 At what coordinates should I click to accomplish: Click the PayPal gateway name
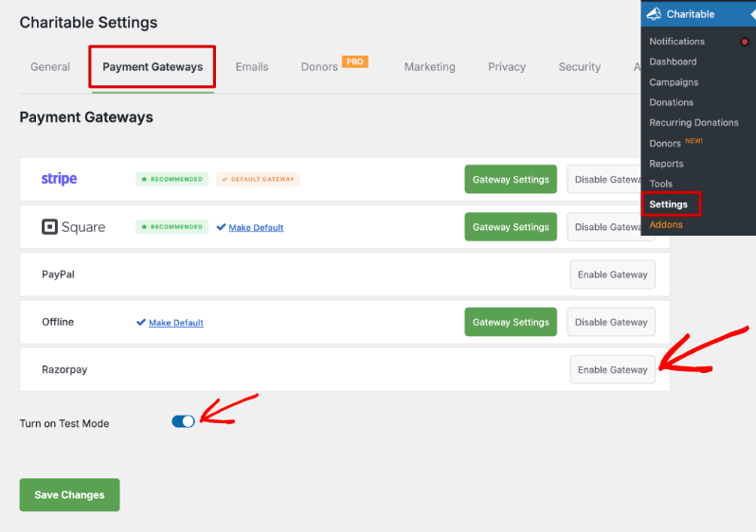[58, 275]
